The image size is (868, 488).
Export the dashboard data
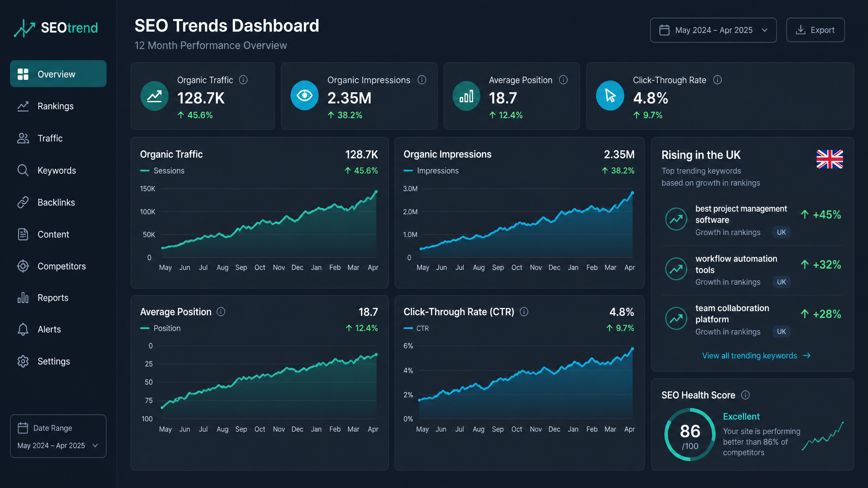pos(815,30)
